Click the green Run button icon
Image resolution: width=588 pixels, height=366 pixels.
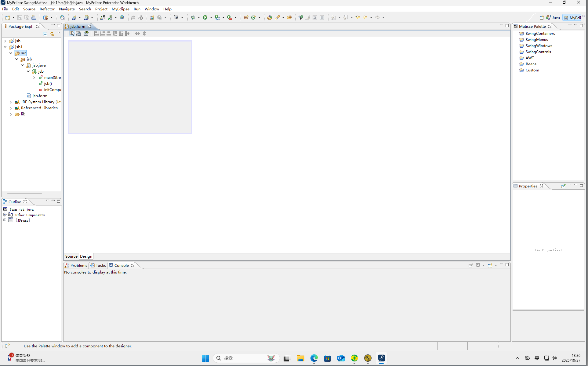pyautogui.click(x=205, y=17)
